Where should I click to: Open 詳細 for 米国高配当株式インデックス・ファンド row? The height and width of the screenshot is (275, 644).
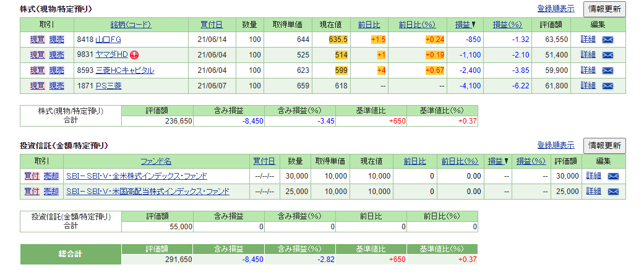[593, 192]
